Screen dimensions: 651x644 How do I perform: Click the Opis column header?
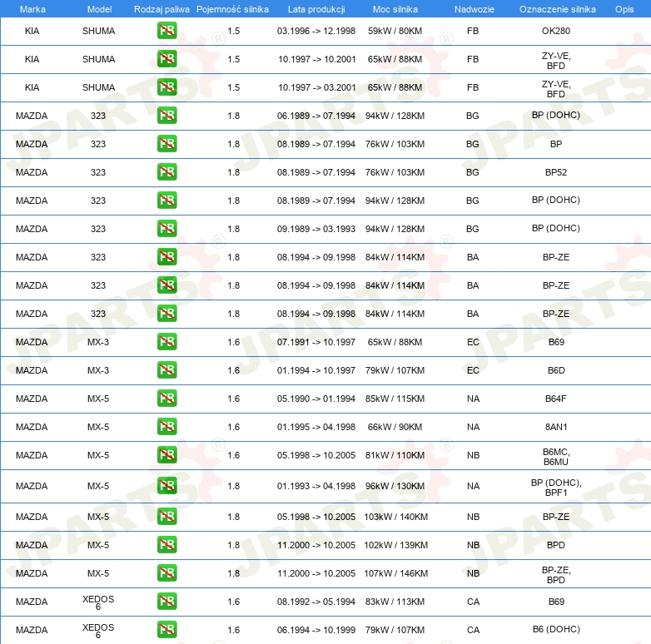[624, 9]
